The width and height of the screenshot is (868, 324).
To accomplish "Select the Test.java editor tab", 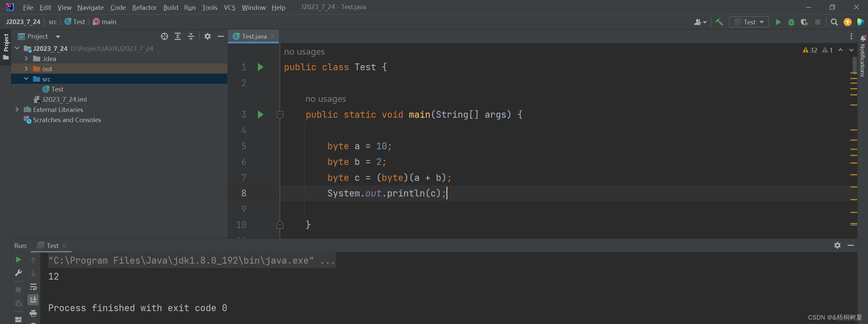I will pos(254,36).
